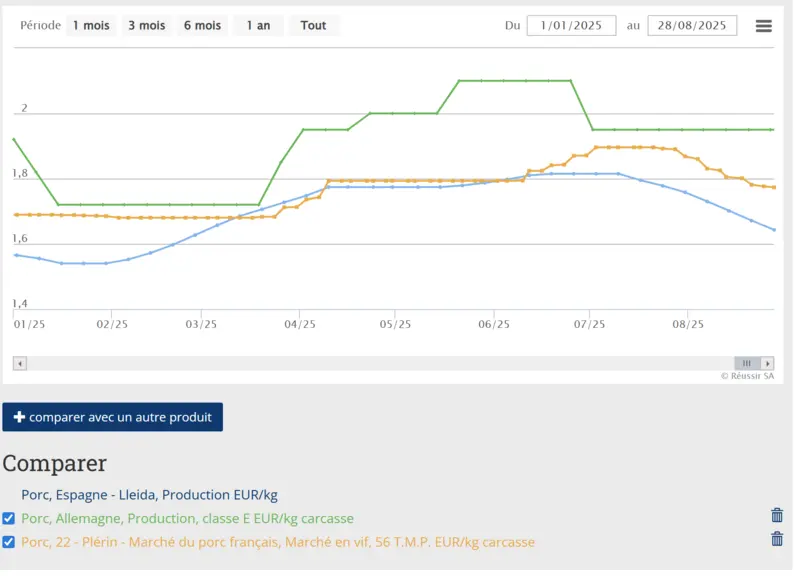Click comparer avec un autre produit button
This screenshot has height=576, width=795.
click(113, 418)
